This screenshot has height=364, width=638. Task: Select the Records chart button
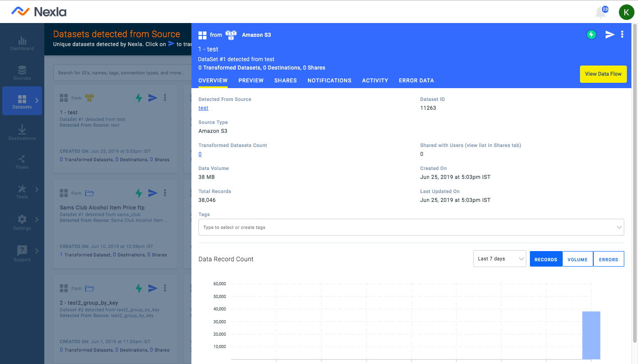[x=546, y=259]
